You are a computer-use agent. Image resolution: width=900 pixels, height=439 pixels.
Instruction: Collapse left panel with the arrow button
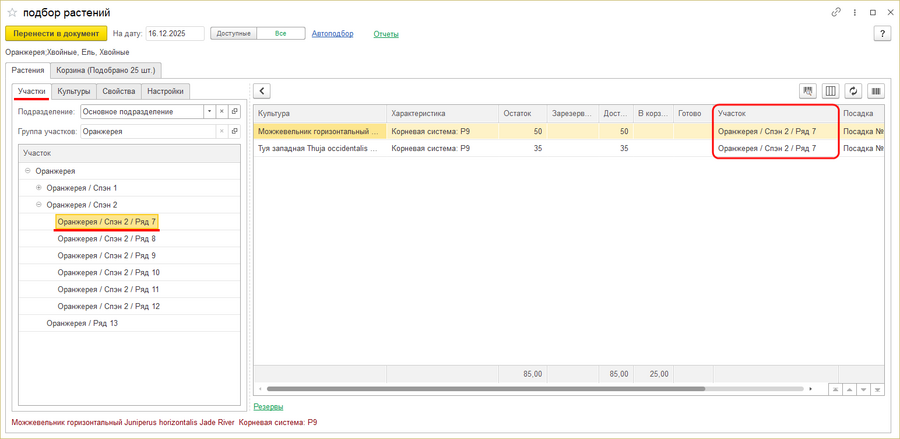(262, 91)
